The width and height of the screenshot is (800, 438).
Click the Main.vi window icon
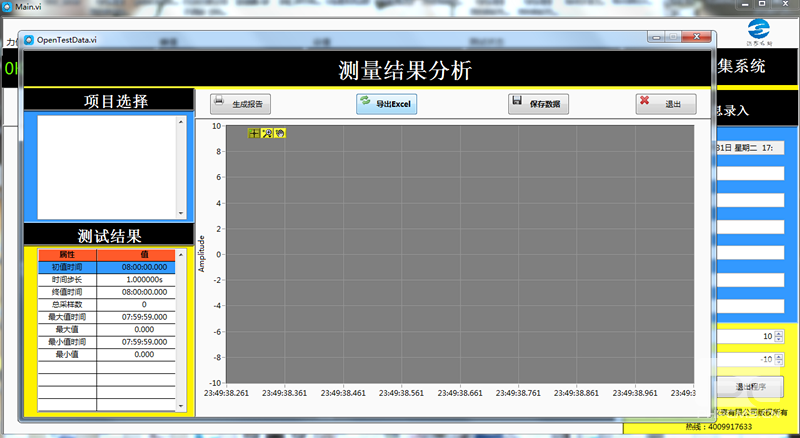(7, 7)
